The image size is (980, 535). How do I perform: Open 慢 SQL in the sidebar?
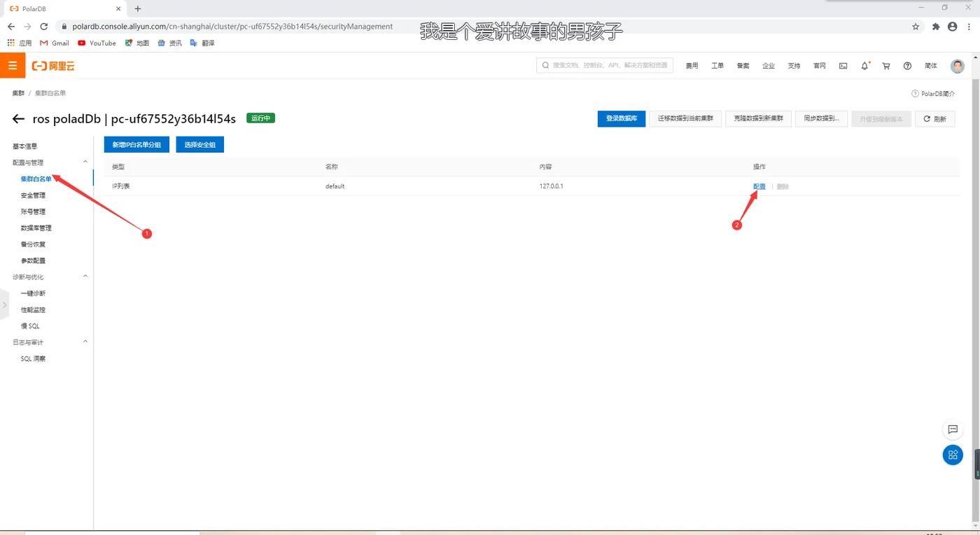tap(31, 326)
